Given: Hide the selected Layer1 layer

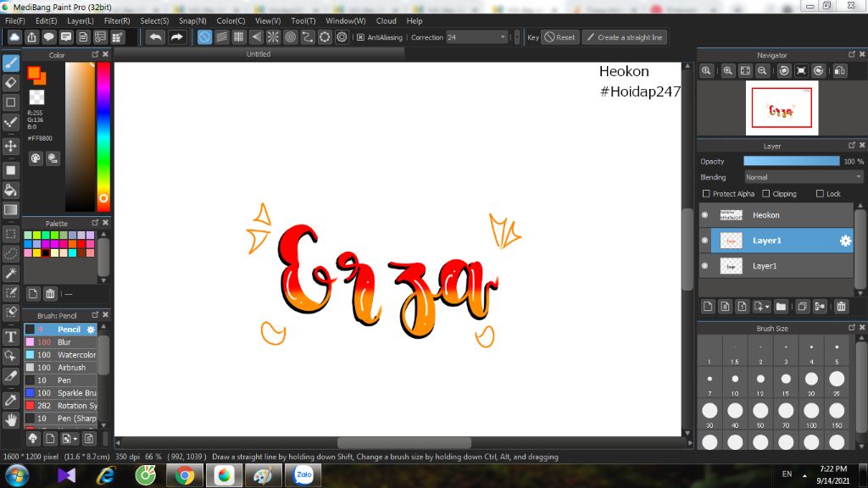Looking at the screenshot, I should [x=704, y=241].
